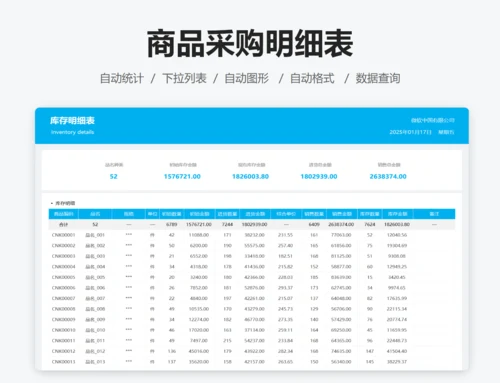
Task: Click the unit price 257.40
Action: coord(286,246)
